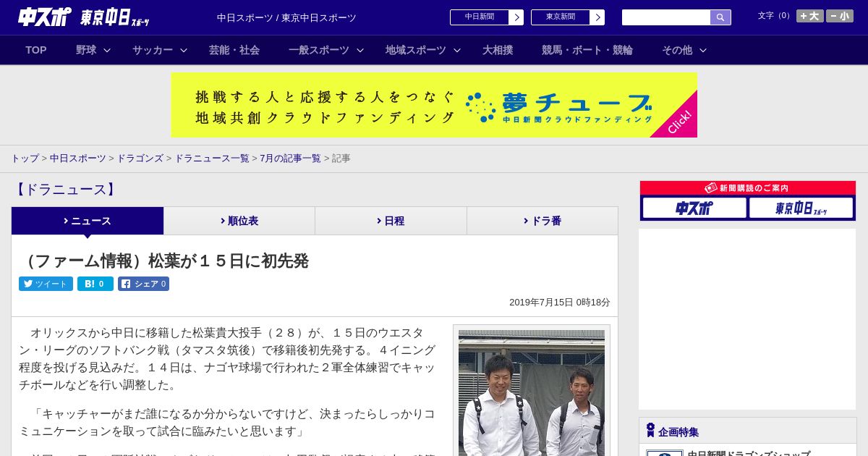Click the 夢チューブ crowdfunding banner
Image resolution: width=868 pixels, height=456 pixels.
[x=434, y=105]
